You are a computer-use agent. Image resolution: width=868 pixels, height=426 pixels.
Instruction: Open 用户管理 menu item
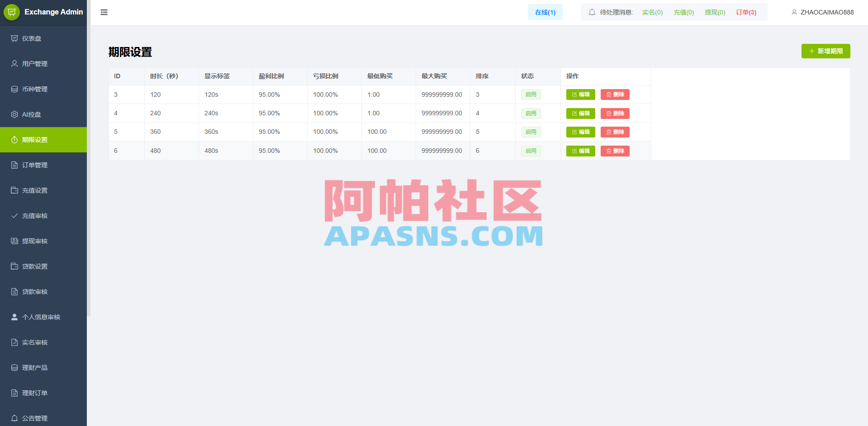(43, 64)
